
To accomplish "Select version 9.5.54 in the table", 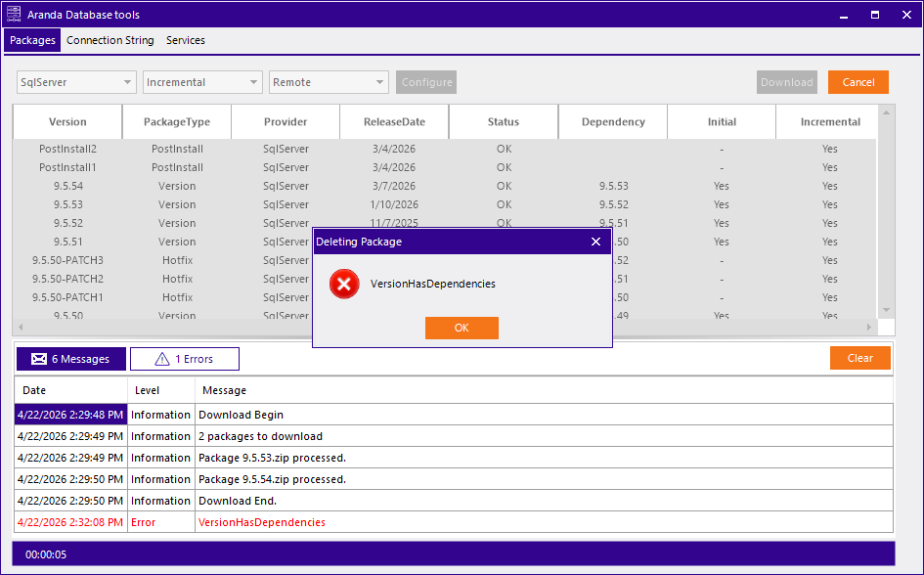I will [x=68, y=186].
